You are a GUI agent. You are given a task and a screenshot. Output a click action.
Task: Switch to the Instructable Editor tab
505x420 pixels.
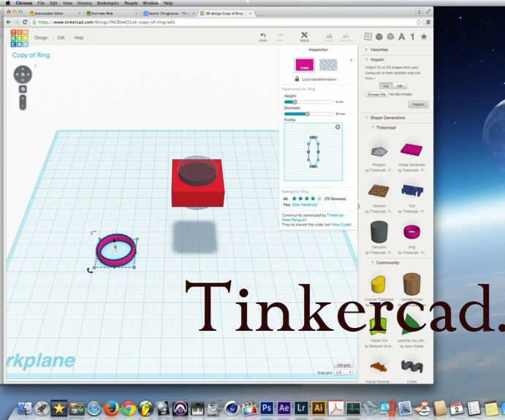(x=54, y=13)
